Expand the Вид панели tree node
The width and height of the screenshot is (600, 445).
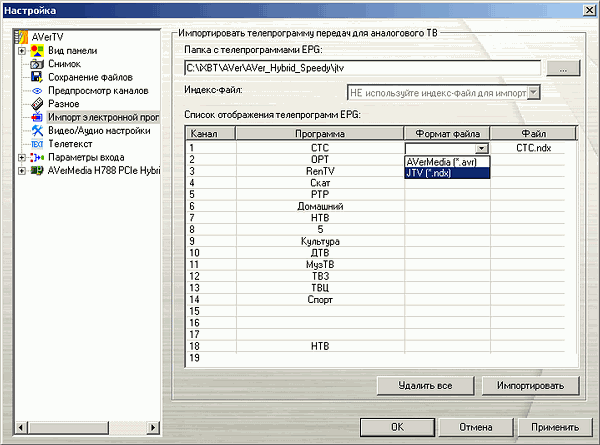(x=22, y=50)
